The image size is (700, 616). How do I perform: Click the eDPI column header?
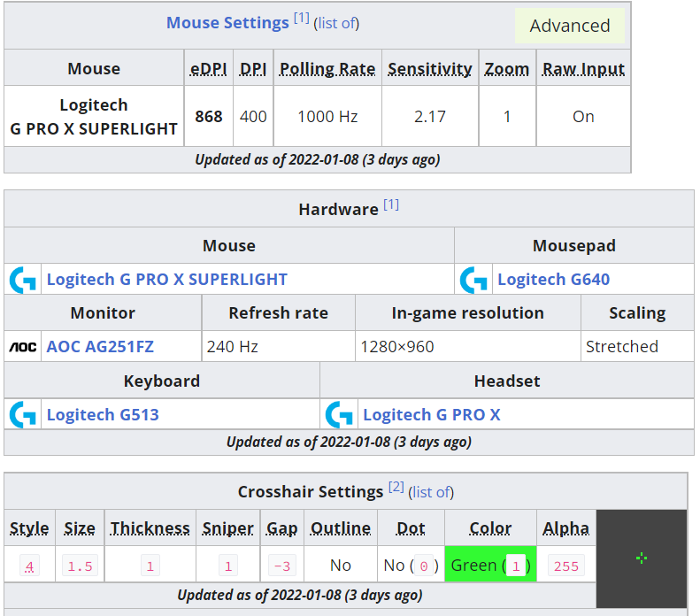click(x=209, y=69)
